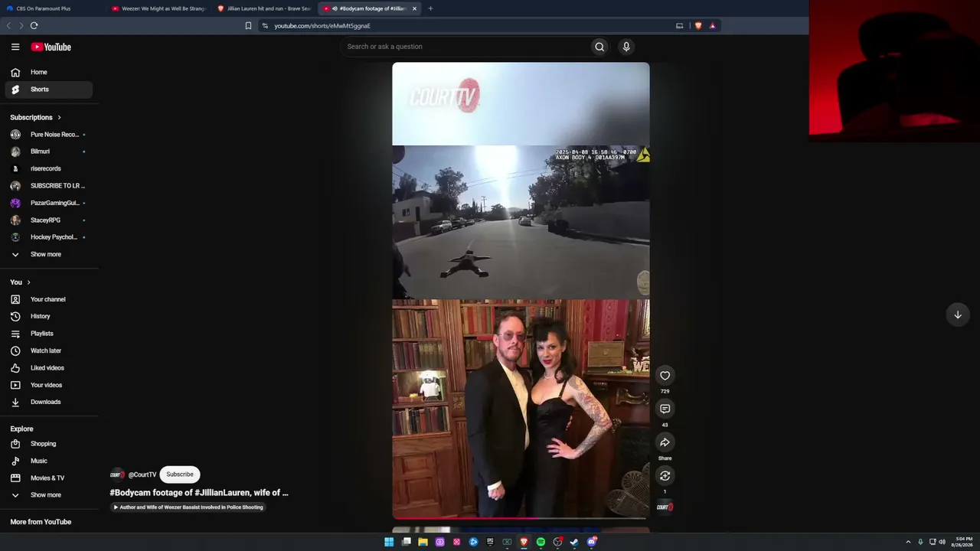Open a new browser tab
The height and width of the screenshot is (551, 980).
click(x=430, y=8)
